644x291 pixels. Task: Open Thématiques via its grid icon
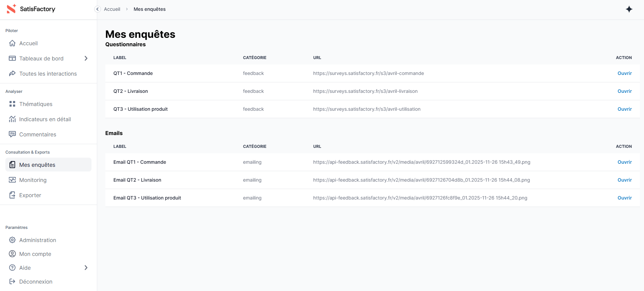pyautogui.click(x=12, y=104)
